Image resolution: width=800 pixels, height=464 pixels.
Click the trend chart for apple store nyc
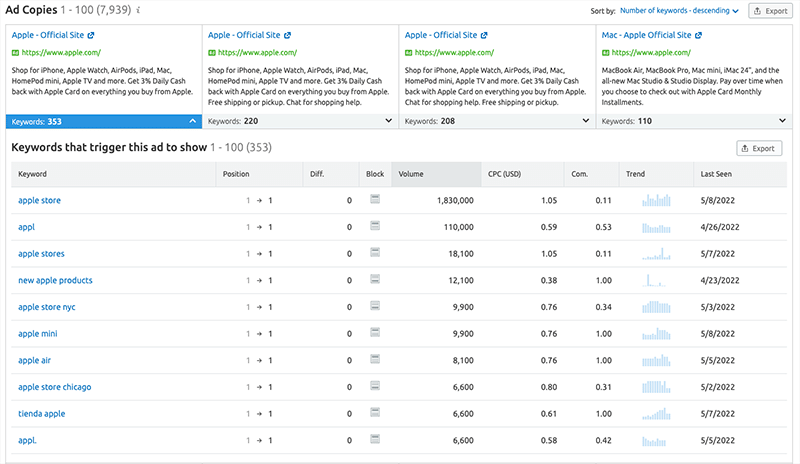tap(656, 307)
